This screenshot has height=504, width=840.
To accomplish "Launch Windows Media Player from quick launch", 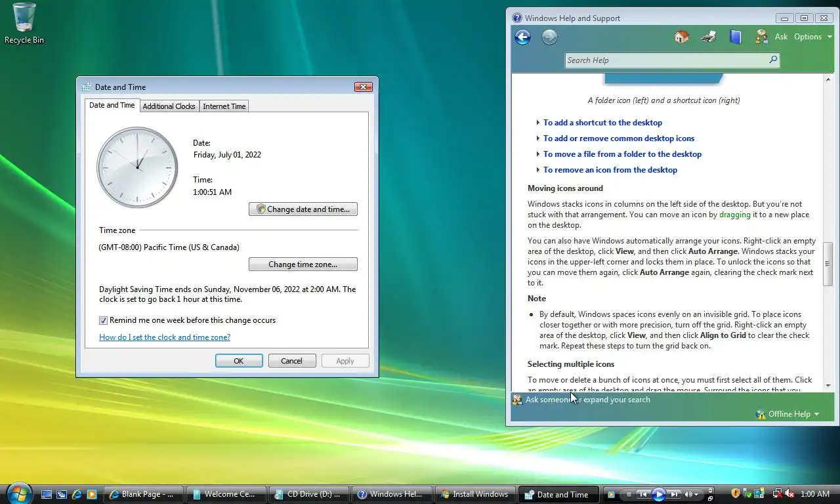I will [92, 494].
